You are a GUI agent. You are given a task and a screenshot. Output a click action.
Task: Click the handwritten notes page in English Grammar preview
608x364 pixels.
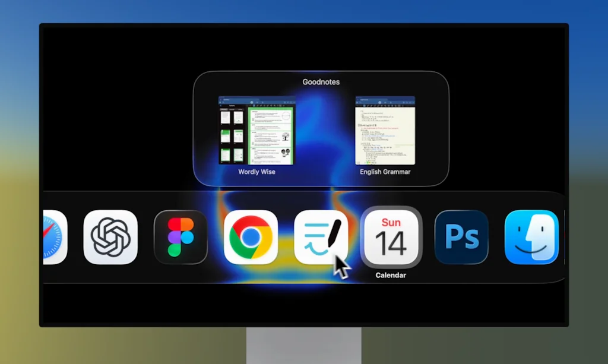[385, 137]
